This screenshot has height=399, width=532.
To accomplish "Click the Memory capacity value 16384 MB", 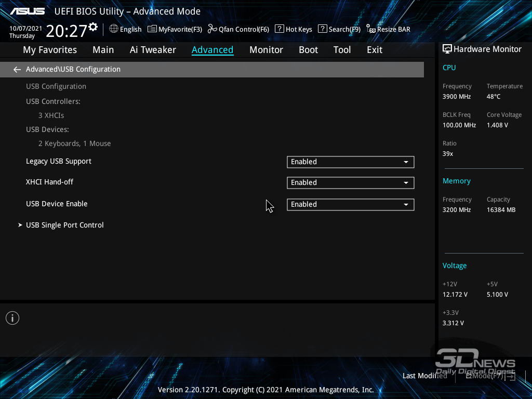I will coord(501,210).
